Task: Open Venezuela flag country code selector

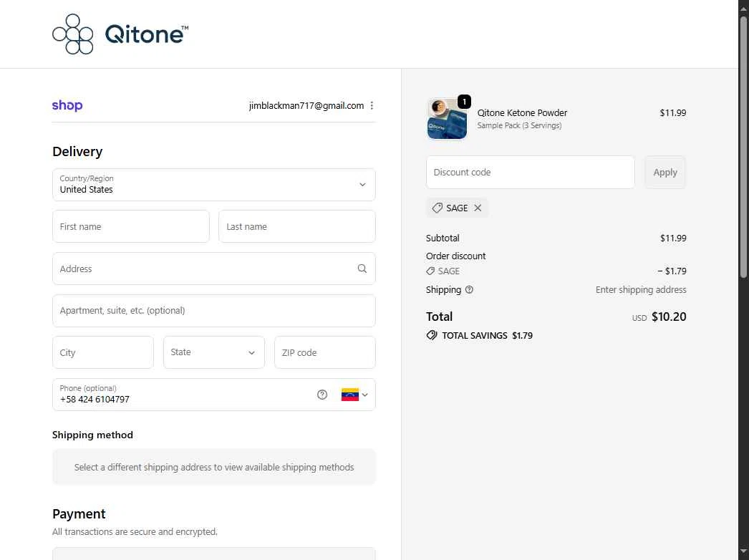Action: pos(354,395)
